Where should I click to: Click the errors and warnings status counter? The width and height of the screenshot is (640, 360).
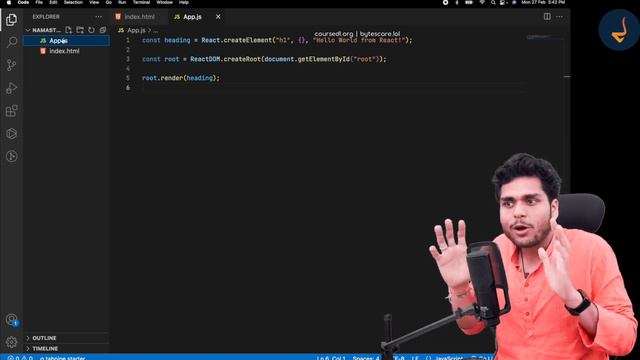pos(20,358)
